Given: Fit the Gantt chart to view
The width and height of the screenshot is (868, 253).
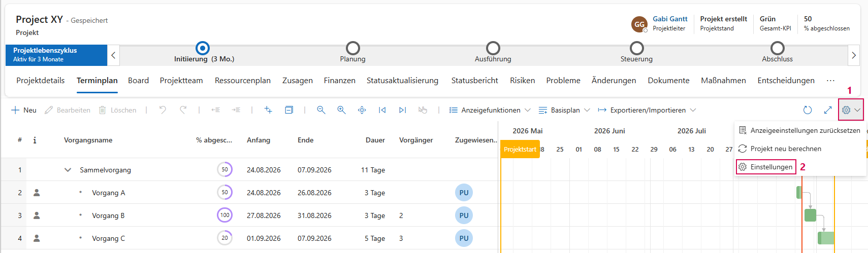Looking at the screenshot, I should [x=362, y=110].
